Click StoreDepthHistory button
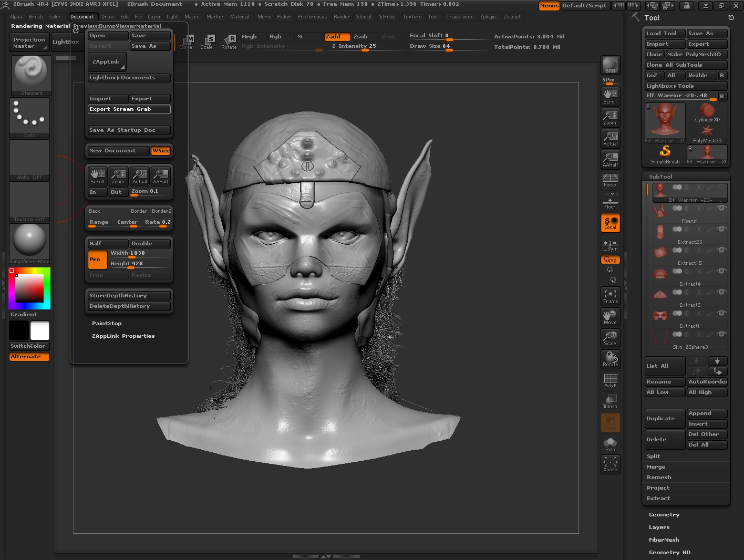The image size is (744, 560). click(129, 296)
